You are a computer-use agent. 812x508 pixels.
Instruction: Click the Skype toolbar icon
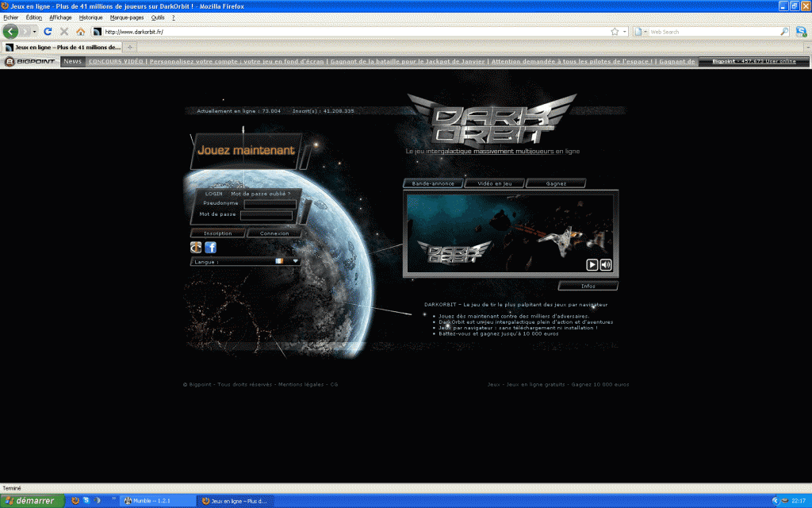(x=801, y=32)
